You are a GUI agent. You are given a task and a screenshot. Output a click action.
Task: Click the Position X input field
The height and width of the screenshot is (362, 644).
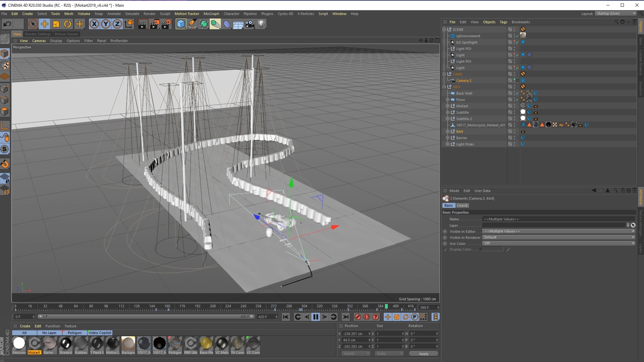point(355,334)
